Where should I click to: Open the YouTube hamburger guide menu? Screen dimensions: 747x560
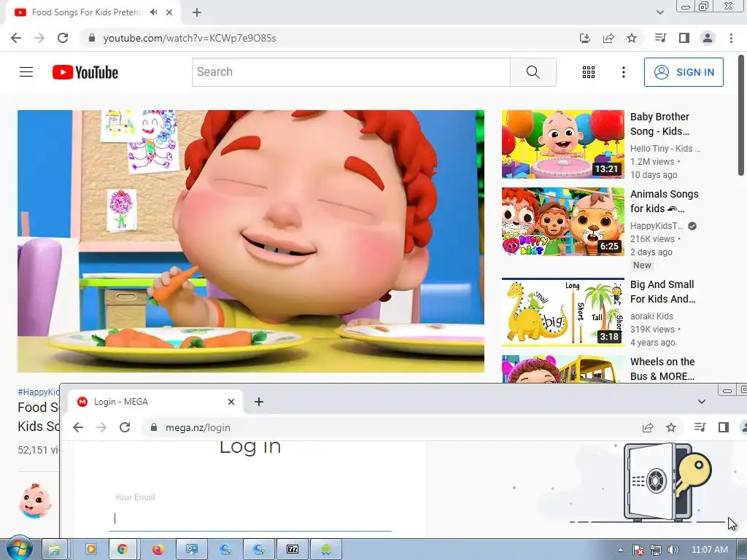point(26,72)
